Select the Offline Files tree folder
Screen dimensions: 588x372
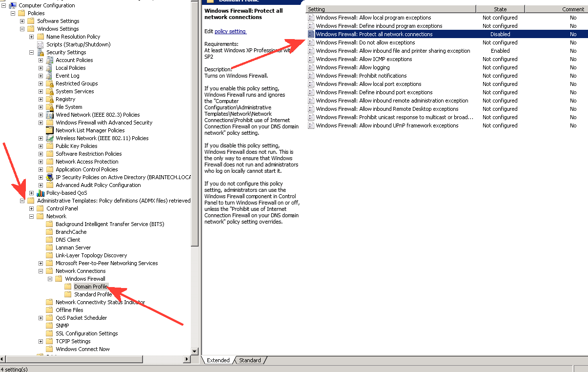69,310
